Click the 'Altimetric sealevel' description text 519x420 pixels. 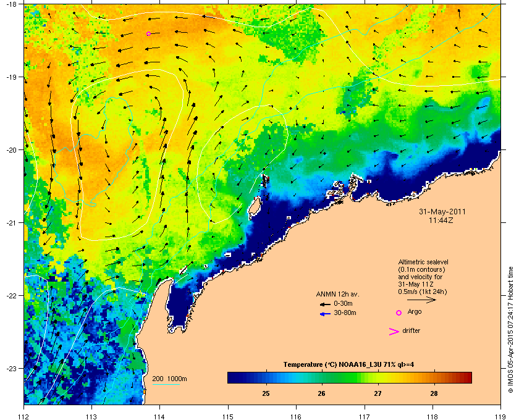tap(423, 262)
